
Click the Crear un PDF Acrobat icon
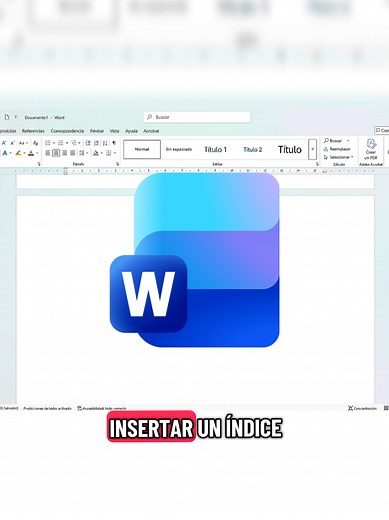(371, 149)
